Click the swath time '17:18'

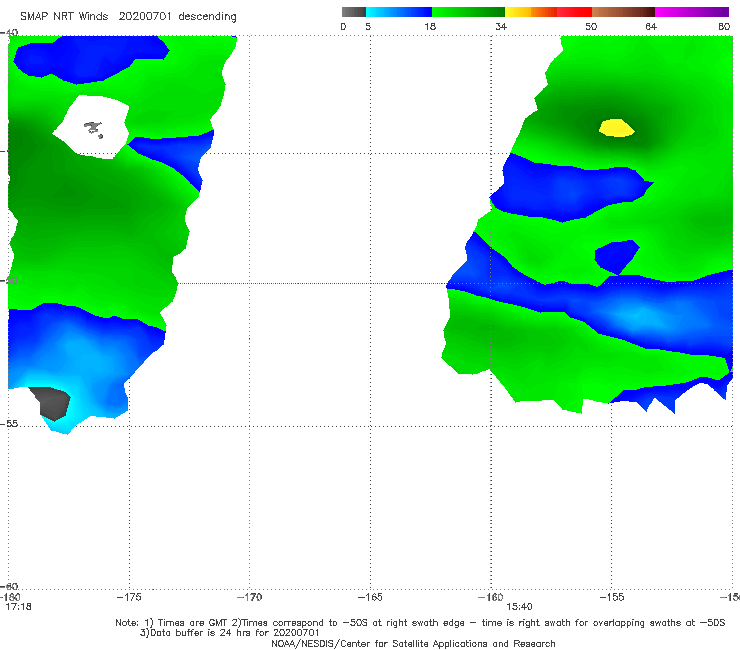click(x=18, y=607)
